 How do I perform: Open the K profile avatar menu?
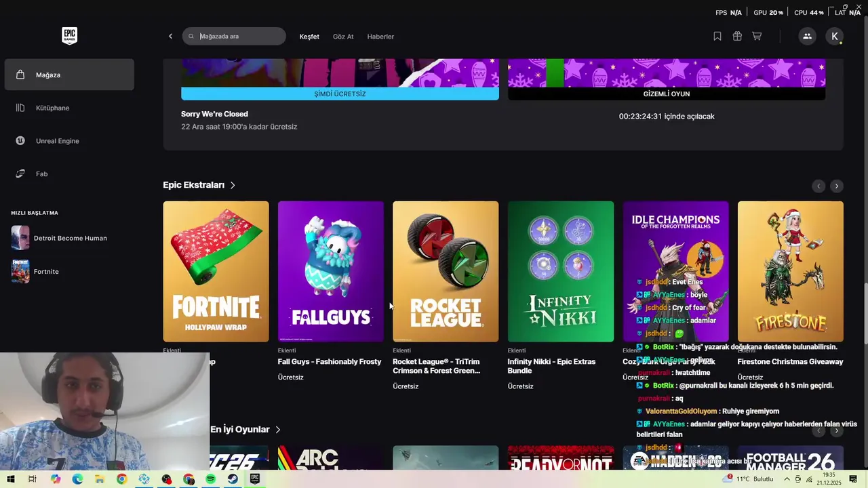(x=835, y=37)
